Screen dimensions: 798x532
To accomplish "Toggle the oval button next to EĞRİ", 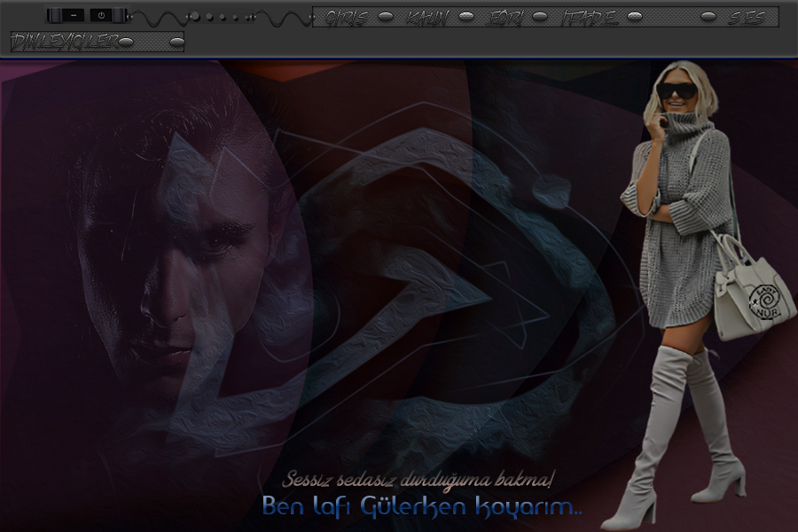I will [x=539, y=17].
